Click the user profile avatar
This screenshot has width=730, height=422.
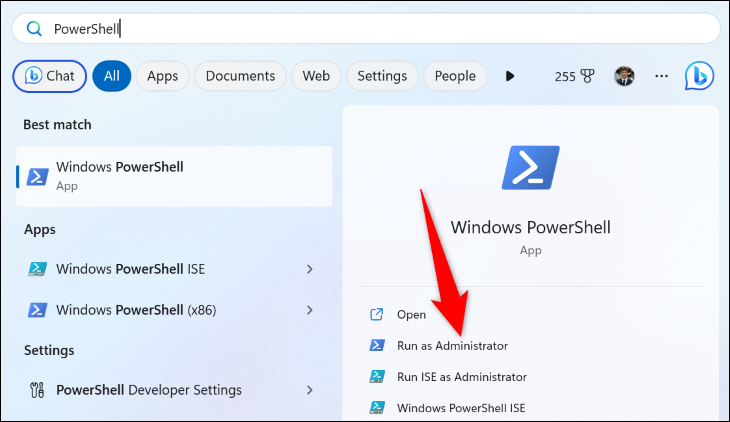(x=624, y=76)
